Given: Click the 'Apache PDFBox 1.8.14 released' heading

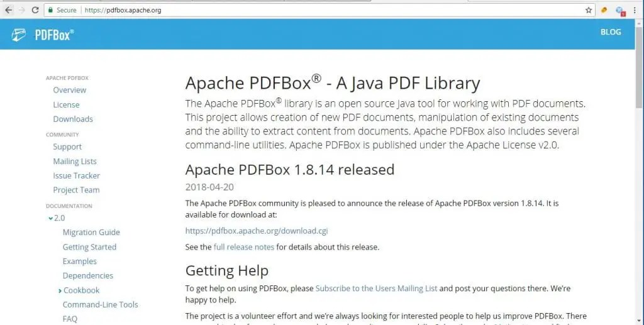Looking at the screenshot, I should [289, 170].
